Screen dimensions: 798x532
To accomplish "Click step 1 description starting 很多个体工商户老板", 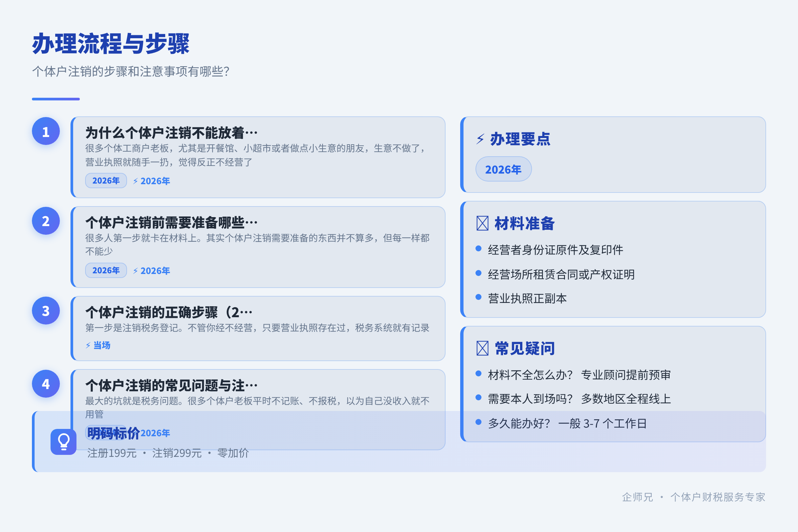I will click(x=256, y=155).
